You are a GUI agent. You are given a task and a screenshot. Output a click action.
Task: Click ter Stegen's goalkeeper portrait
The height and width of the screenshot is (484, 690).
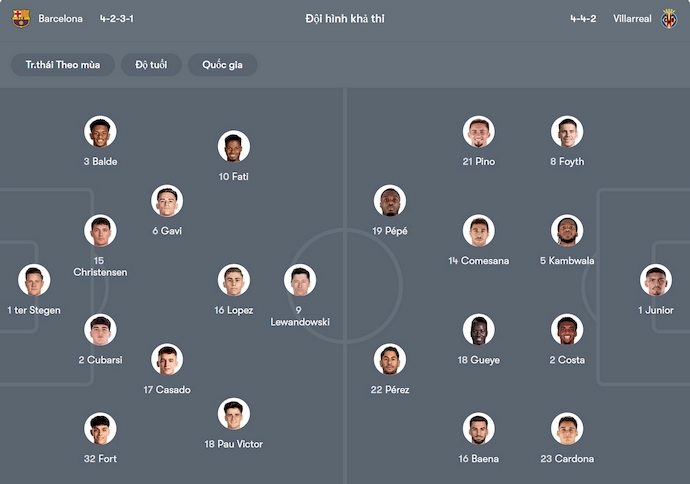[x=33, y=281]
